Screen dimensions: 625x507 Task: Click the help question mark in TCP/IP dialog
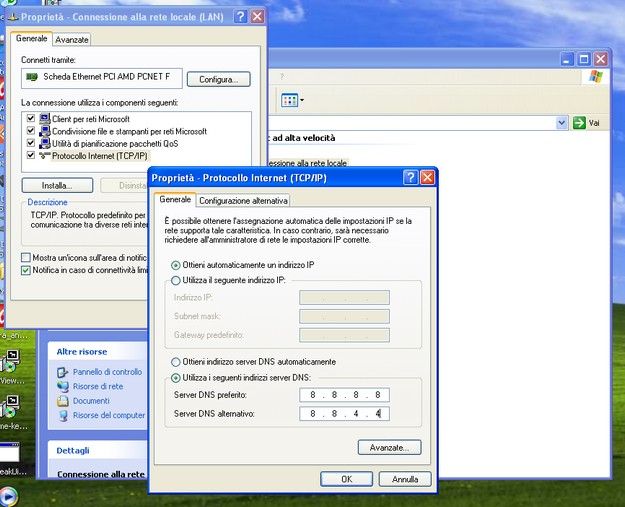tap(410, 177)
